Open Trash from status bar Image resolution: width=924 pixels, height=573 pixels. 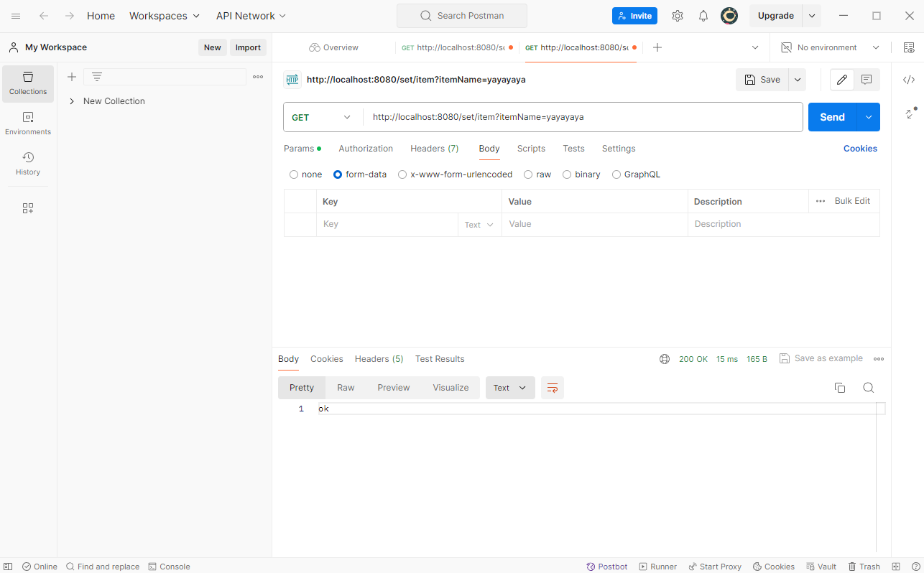[864, 567]
